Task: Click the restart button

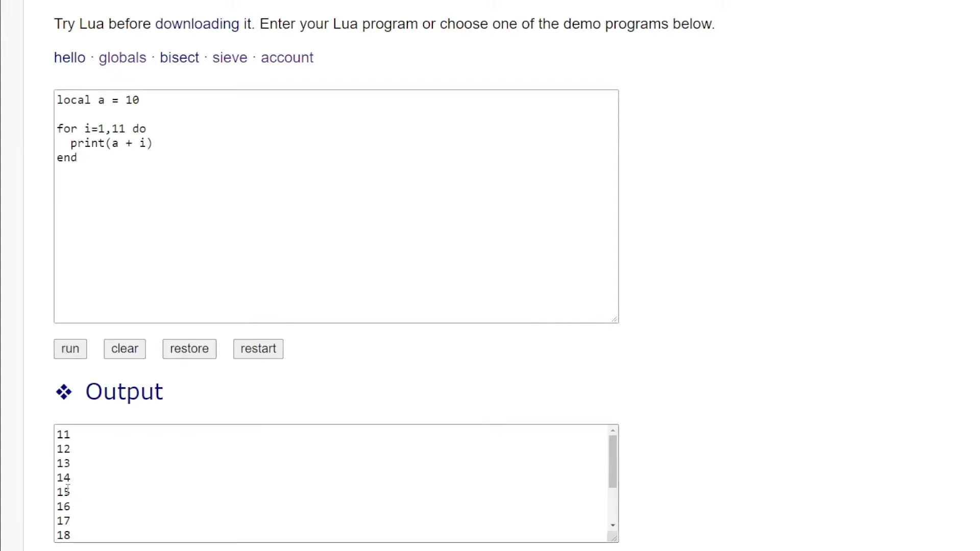Action: coord(258,348)
